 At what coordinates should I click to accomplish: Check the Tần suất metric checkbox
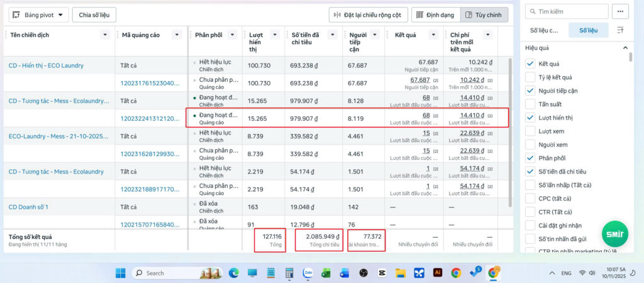tap(530, 104)
